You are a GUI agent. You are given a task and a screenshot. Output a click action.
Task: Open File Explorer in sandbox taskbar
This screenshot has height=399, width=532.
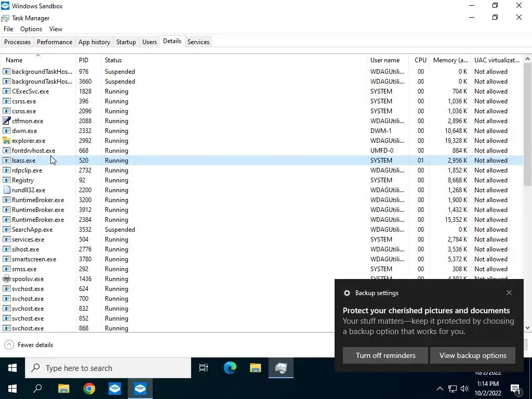point(255,368)
